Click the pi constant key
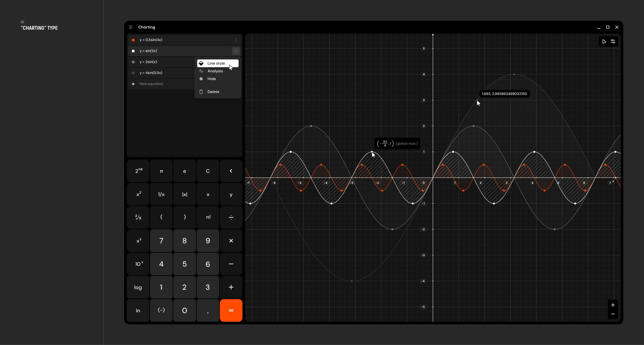The height and width of the screenshot is (345, 644). [x=161, y=171]
